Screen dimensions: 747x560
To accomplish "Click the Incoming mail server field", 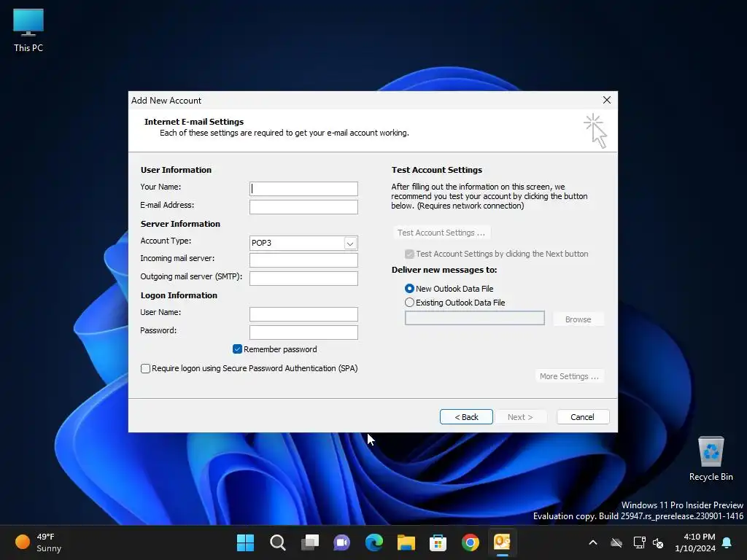I will (x=303, y=260).
